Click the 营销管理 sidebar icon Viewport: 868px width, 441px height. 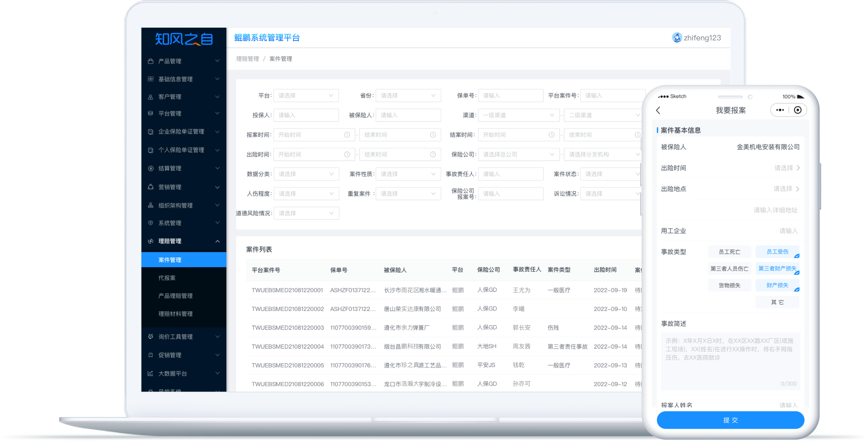[150, 187]
